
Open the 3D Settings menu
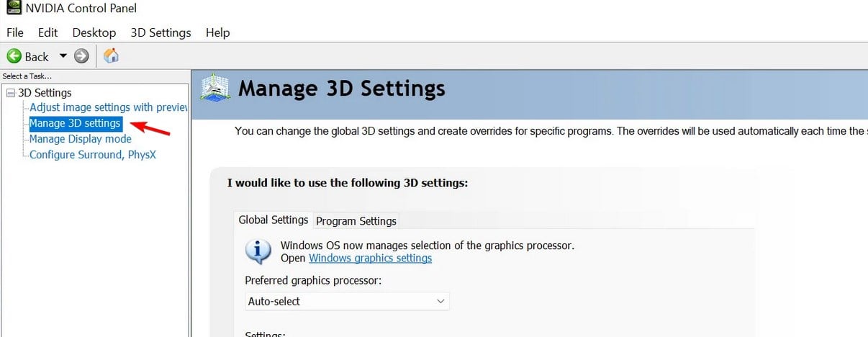[161, 32]
